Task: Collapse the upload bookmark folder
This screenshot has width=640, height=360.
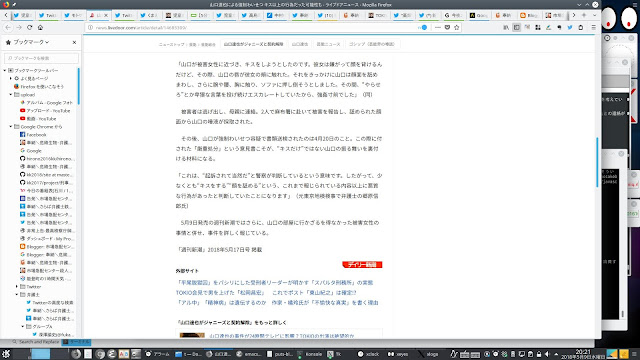Action: pyautogui.click(x=11, y=95)
